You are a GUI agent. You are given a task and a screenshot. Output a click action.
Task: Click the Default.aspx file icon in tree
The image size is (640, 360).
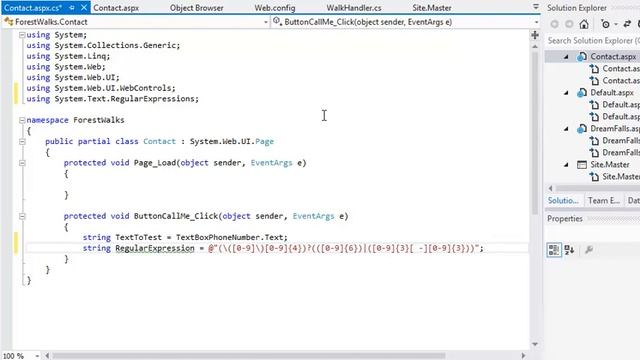click(x=582, y=93)
